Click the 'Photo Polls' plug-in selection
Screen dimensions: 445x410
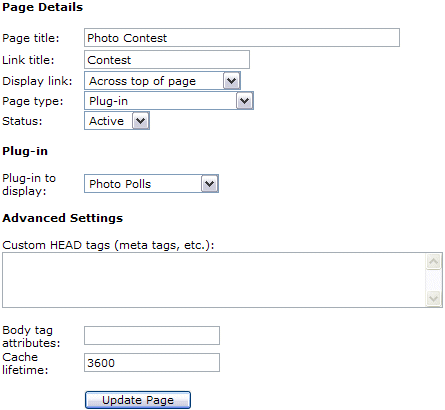120,184
